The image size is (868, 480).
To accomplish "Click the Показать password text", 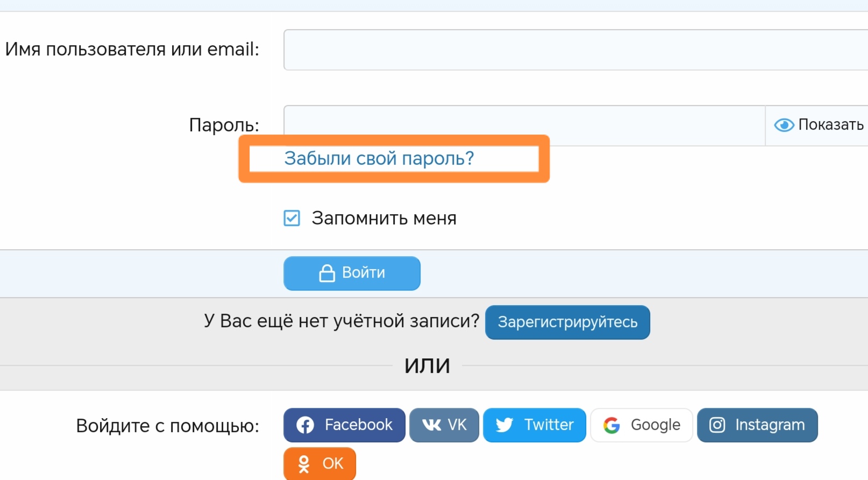I will (x=830, y=125).
